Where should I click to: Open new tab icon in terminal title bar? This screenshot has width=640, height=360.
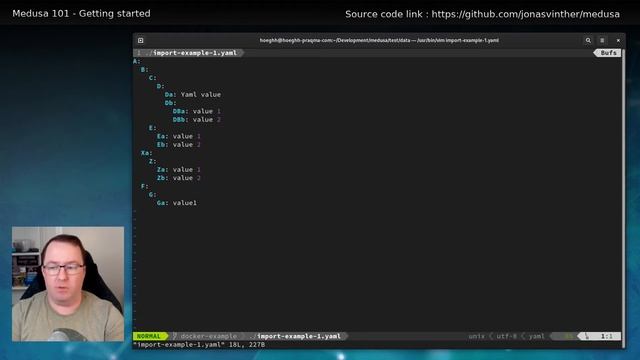pyautogui.click(x=140, y=40)
